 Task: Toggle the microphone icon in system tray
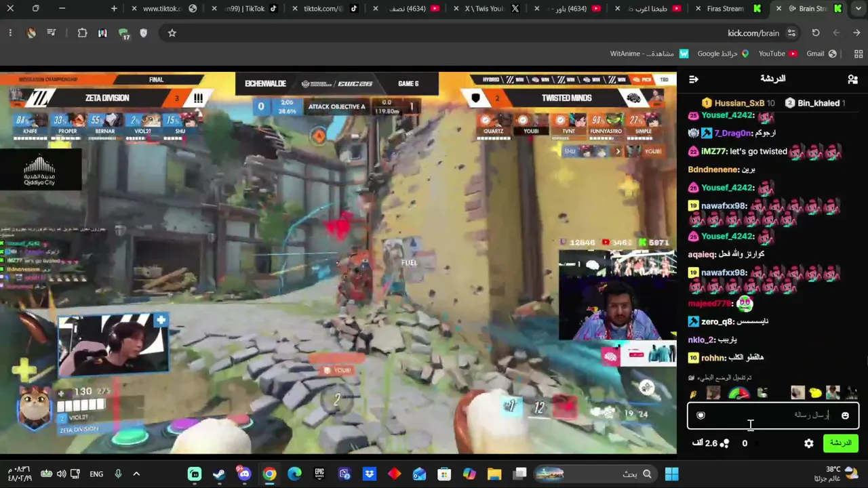118,474
